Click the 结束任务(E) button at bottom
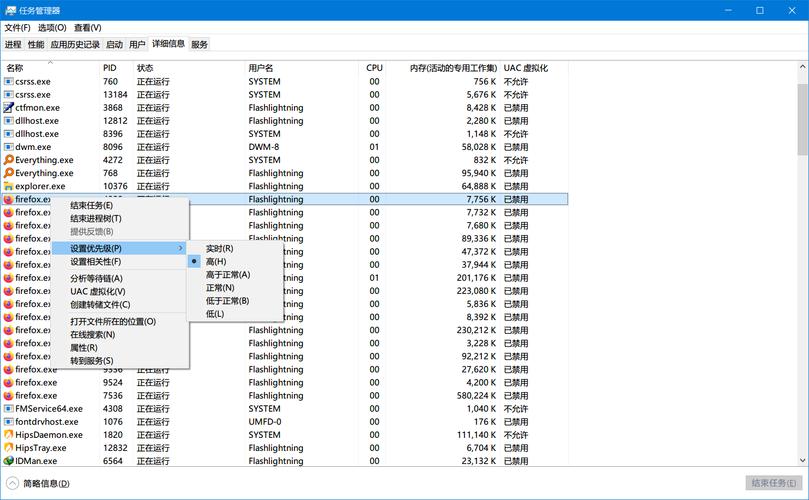The height and width of the screenshot is (500, 809). (773, 483)
